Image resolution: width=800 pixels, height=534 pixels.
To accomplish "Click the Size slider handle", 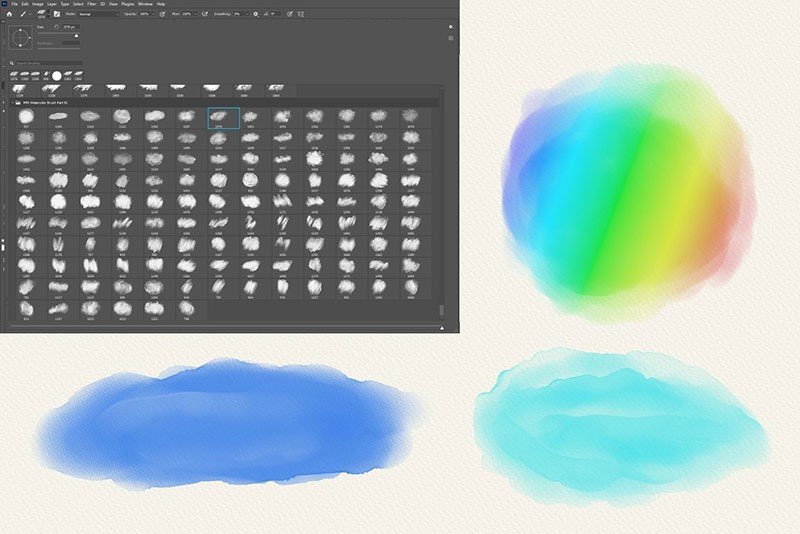I will (x=77, y=36).
